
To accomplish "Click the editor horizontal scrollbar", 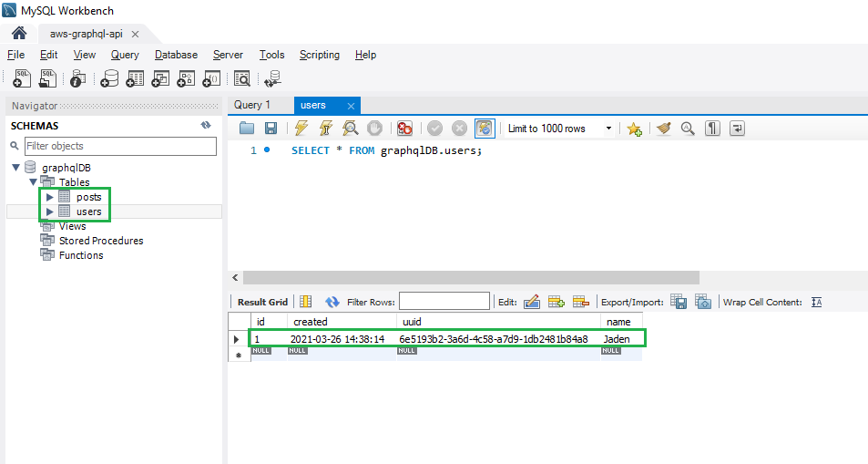I will [x=471, y=277].
